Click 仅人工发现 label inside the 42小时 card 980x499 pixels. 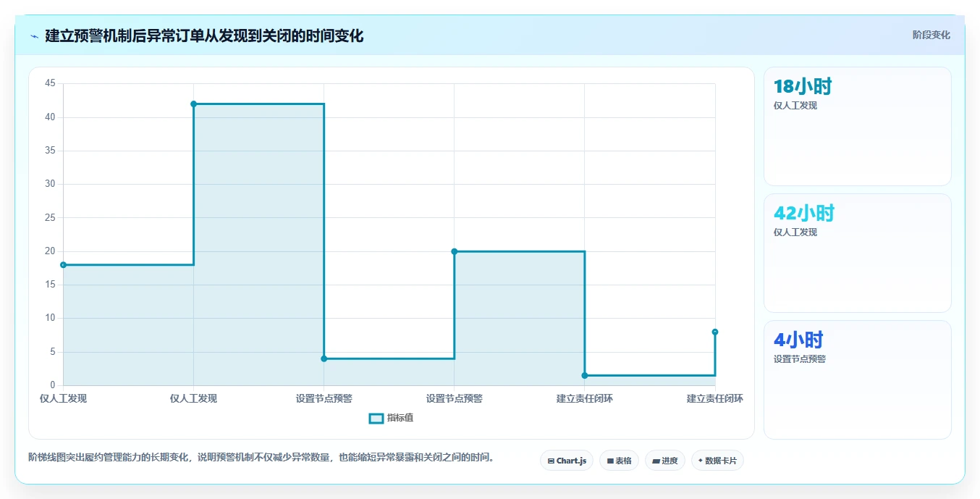pos(795,232)
